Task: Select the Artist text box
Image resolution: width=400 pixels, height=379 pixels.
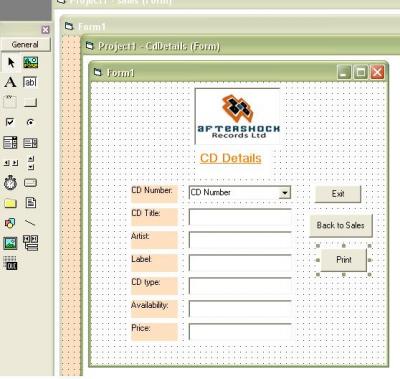Action: pyautogui.click(x=240, y=240)
